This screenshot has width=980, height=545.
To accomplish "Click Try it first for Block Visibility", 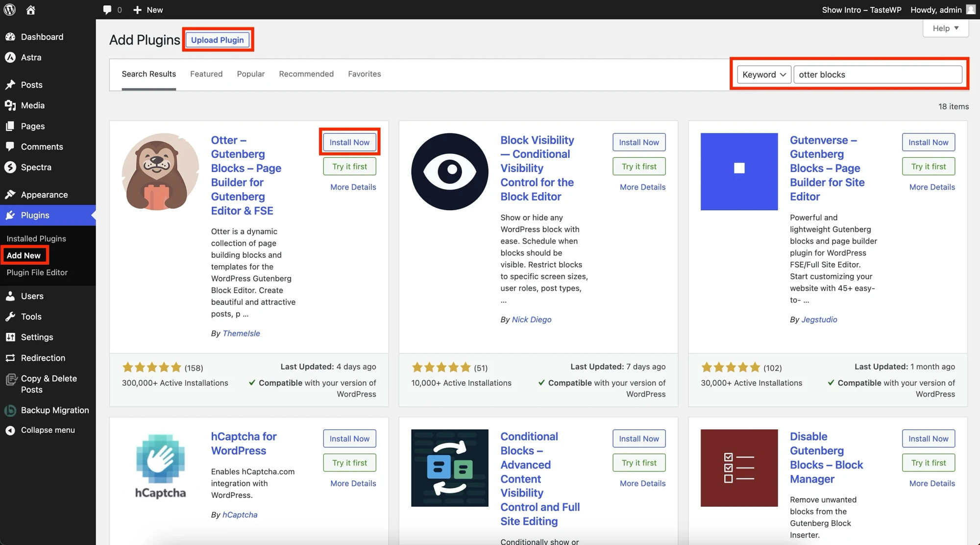I will pos(638,166).
